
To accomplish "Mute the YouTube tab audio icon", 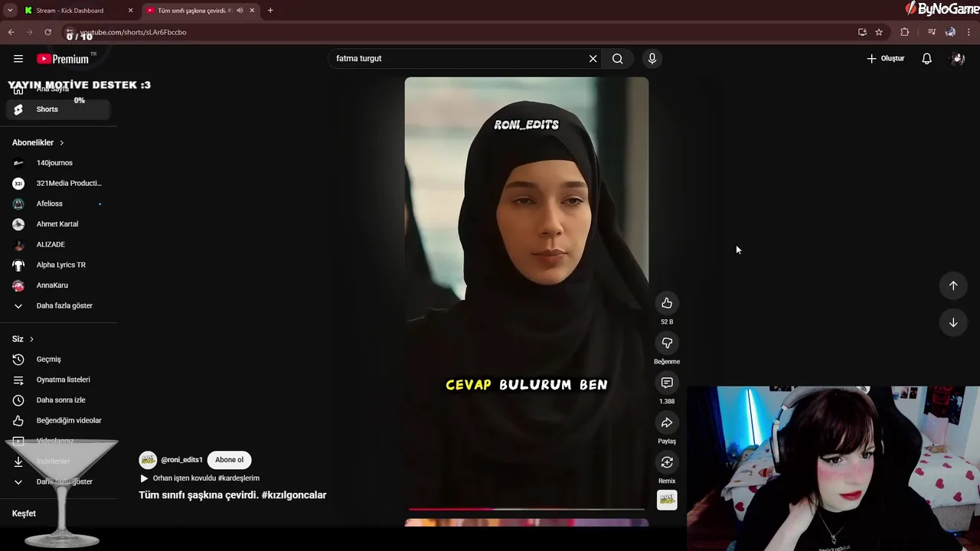I will [x=240, y=11].
